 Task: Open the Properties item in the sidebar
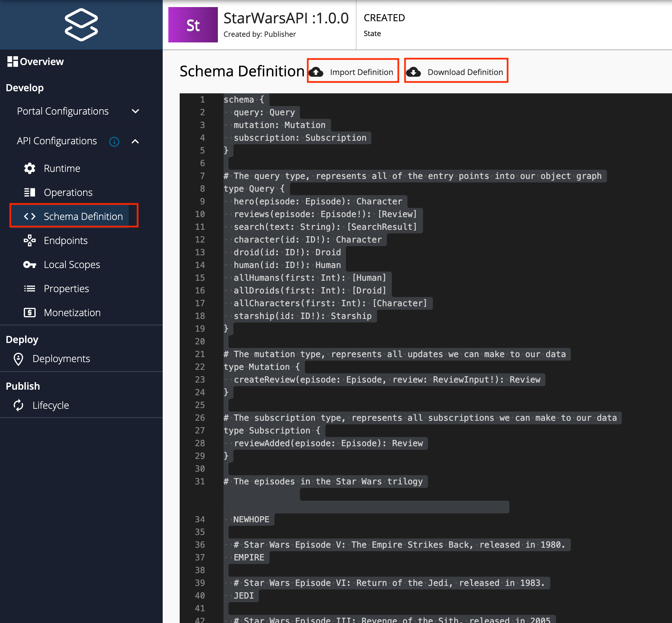pyautogui.click(x=66, y=289)
